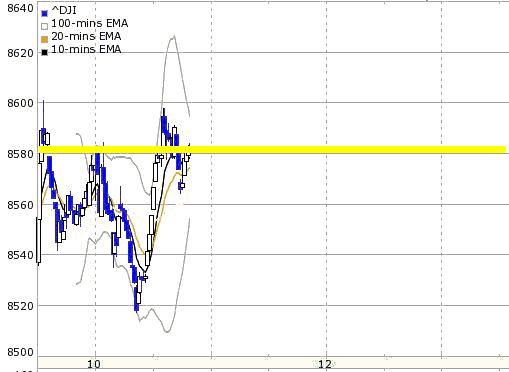Click the 8600 price axis label
This screenshot has height=372, width=509.
[21, 103]
